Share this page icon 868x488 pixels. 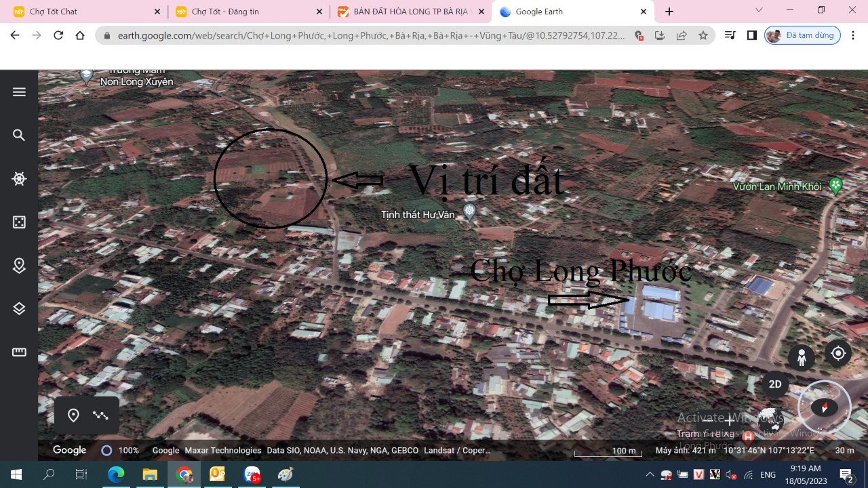tap(682, 35)
